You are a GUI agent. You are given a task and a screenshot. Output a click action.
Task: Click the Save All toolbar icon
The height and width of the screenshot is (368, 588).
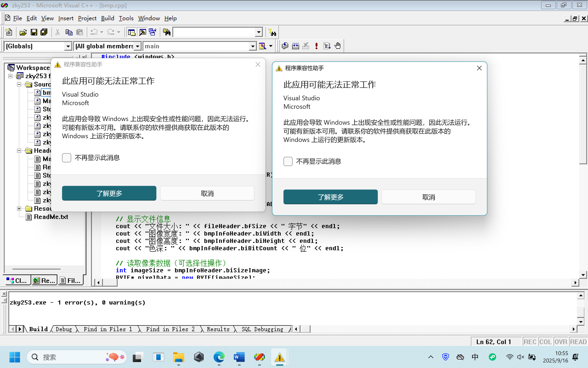[x=44, y=32]
